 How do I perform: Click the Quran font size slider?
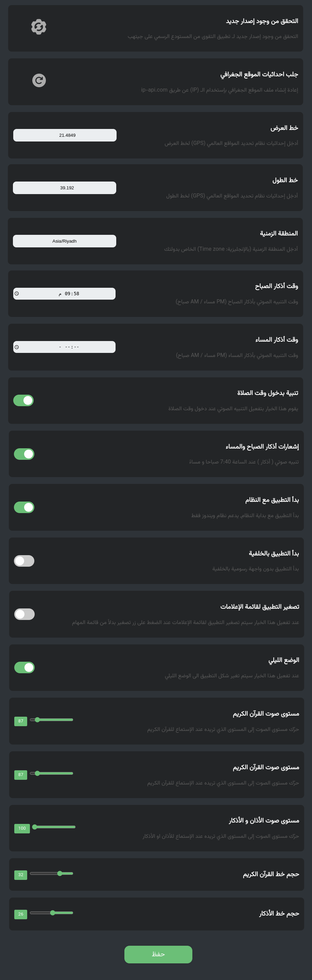click(51, 873)
